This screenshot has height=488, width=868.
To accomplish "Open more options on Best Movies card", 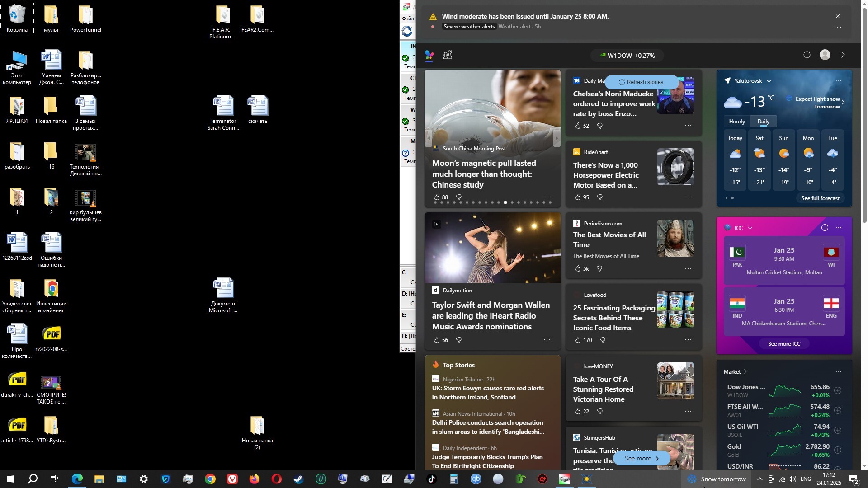I will coord(688,269).
